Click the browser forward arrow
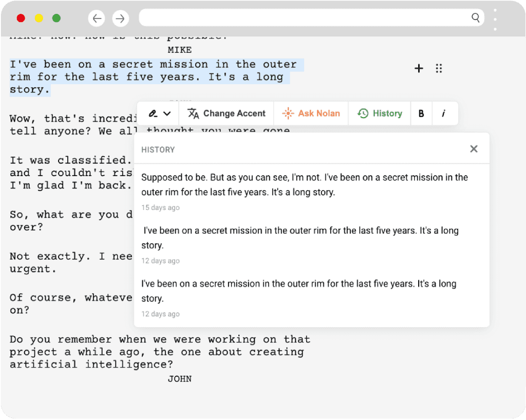The image size is (526, 420). 120,18
